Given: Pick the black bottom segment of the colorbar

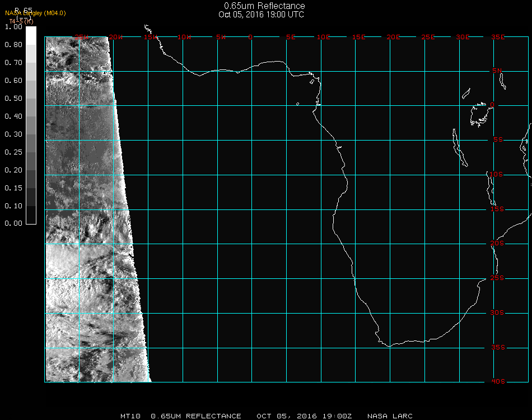Looking at the screenshot, I should click(x=31, y=214).
